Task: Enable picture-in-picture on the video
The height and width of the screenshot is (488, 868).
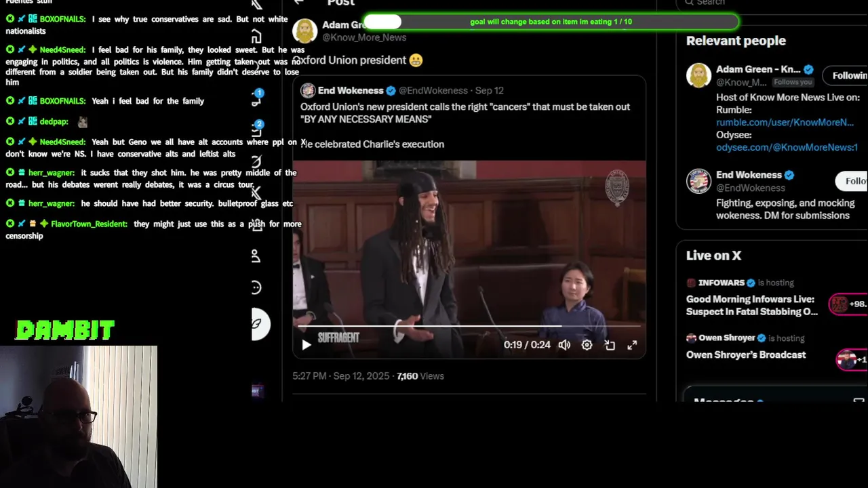Action: pyautogui.click(x=610, y=345)
